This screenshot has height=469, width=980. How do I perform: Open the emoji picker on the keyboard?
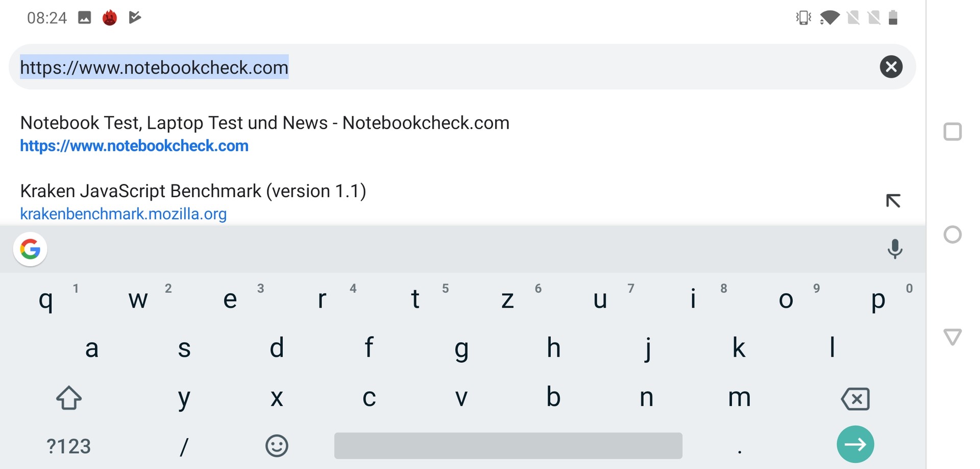(277, 445)
